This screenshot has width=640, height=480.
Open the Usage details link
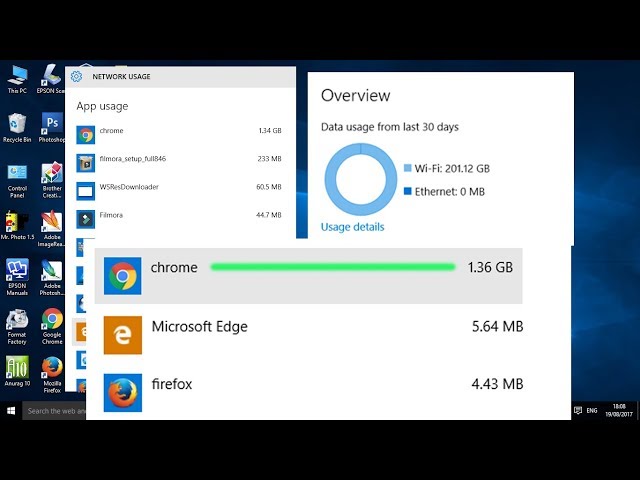click(352, 227)
